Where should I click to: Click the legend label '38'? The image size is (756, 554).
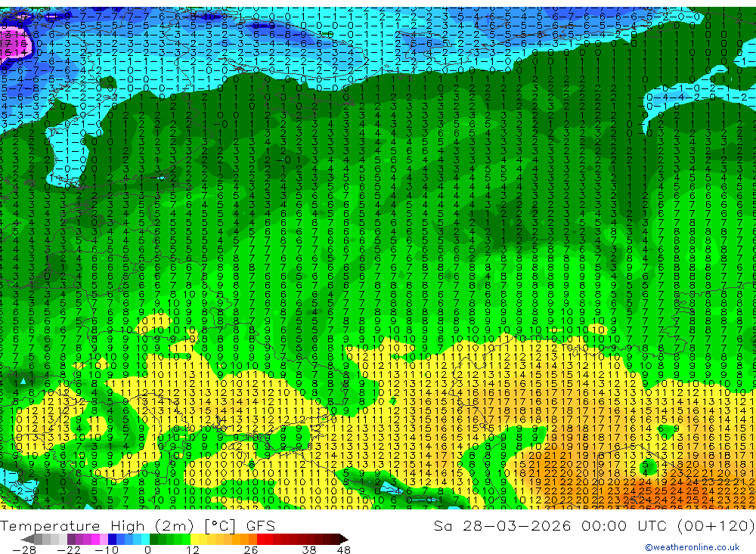coord(309,550)
